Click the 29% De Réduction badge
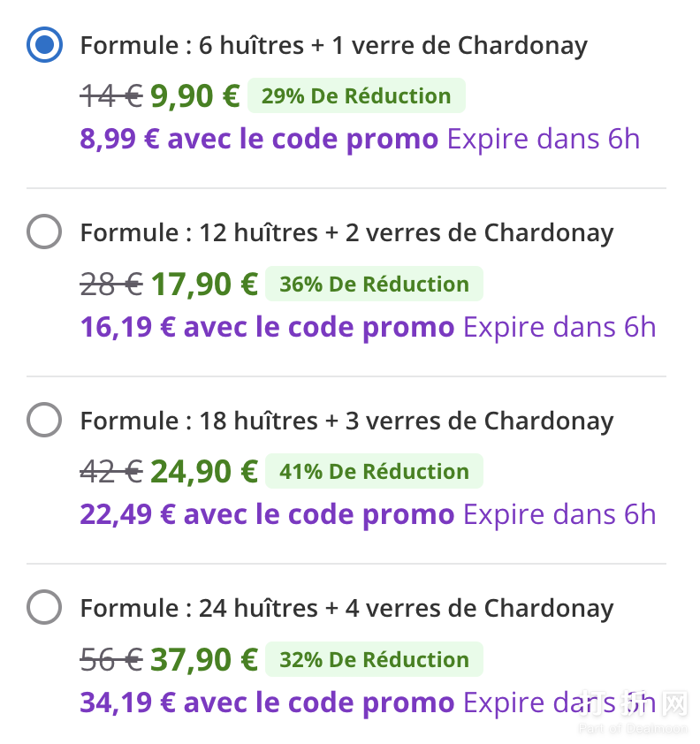The image size is (700, 744). (356, 96)
